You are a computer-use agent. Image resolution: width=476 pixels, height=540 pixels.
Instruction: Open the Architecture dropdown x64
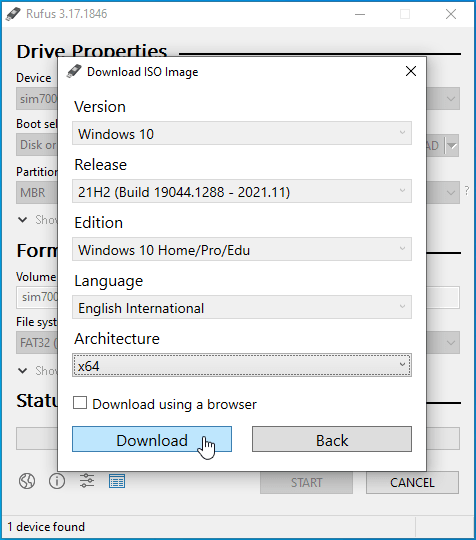(x=242, y=365)
